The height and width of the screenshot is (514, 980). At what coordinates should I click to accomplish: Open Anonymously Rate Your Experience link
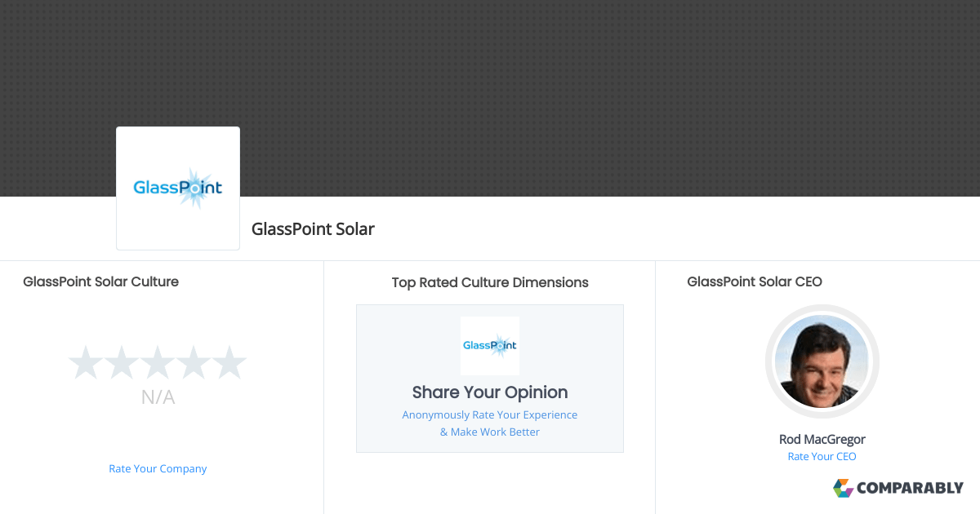point(489,414)
